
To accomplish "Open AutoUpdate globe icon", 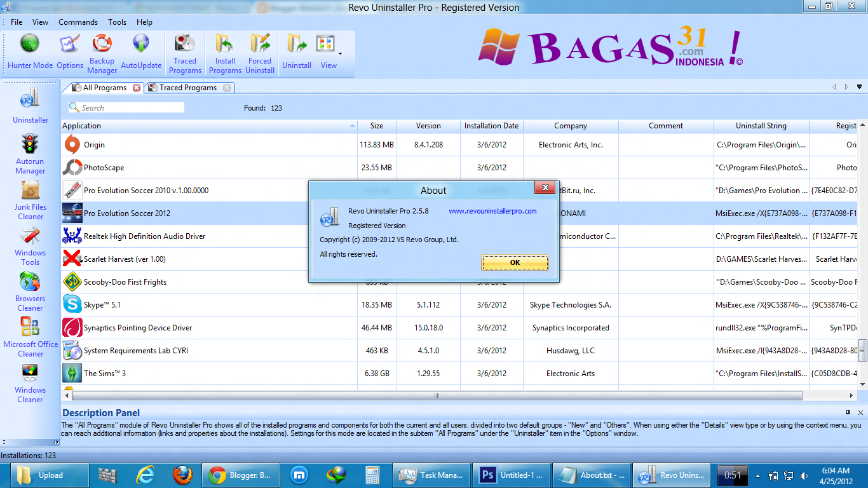I will (x=141, y=44).
